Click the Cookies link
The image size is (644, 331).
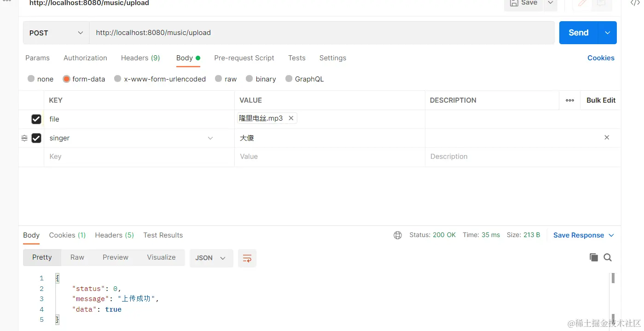click(x=601, y=58)
